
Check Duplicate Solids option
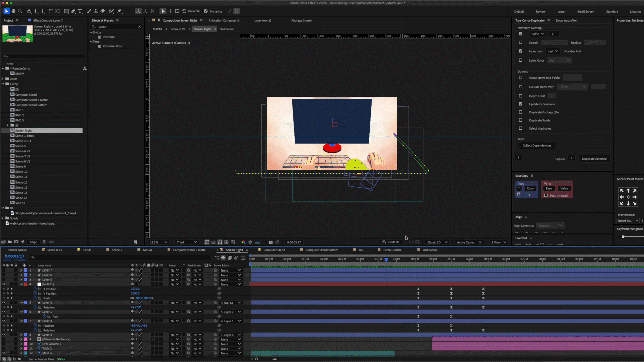pyautogui.click(x=521, y=120)
